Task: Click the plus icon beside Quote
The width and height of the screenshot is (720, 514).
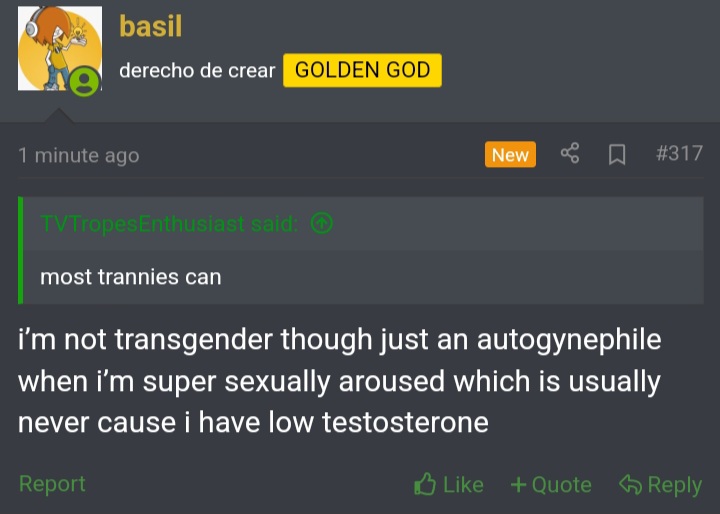Action: (518, 485)
